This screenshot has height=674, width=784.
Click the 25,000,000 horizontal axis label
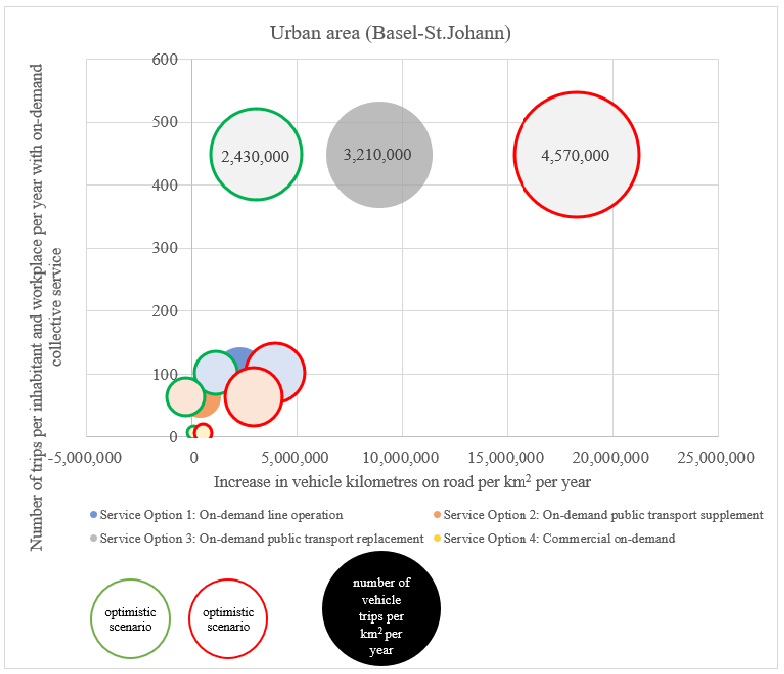(716, 458)
